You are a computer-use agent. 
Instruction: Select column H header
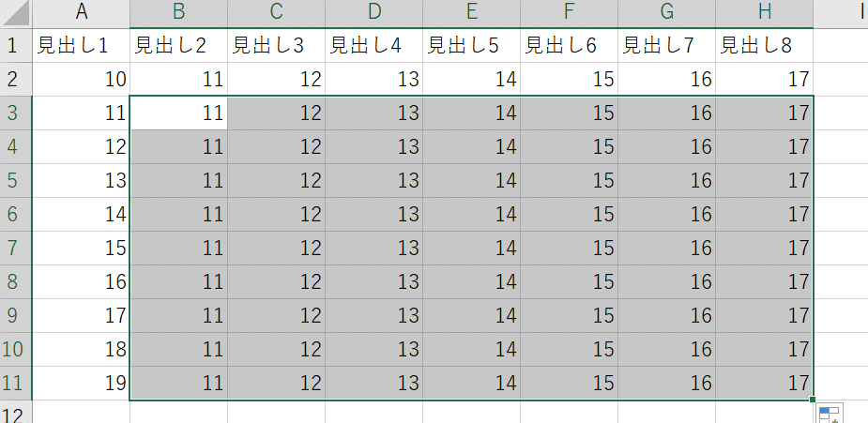tap(765, 14)
